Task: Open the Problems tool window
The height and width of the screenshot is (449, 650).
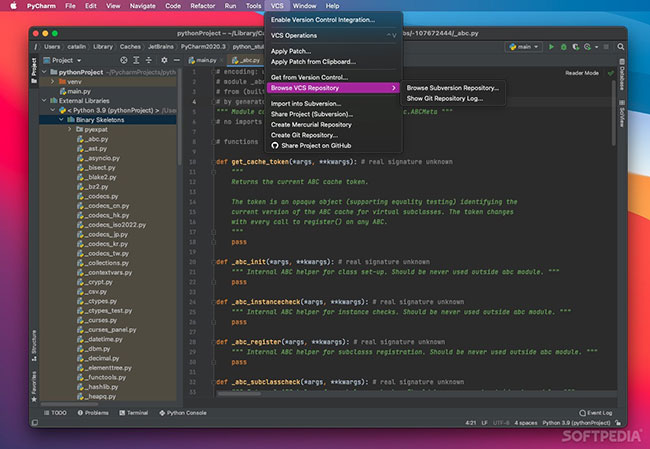Action: (93, 413)
